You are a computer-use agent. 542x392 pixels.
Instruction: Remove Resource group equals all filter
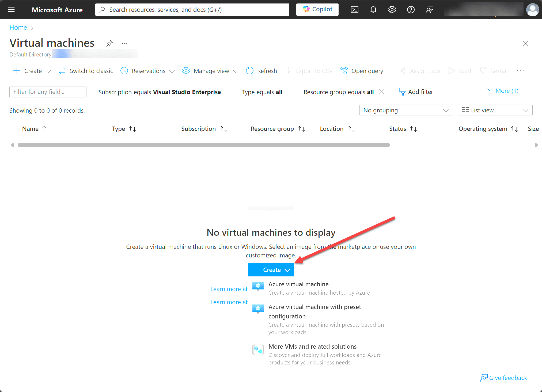(x=382, y=91)
